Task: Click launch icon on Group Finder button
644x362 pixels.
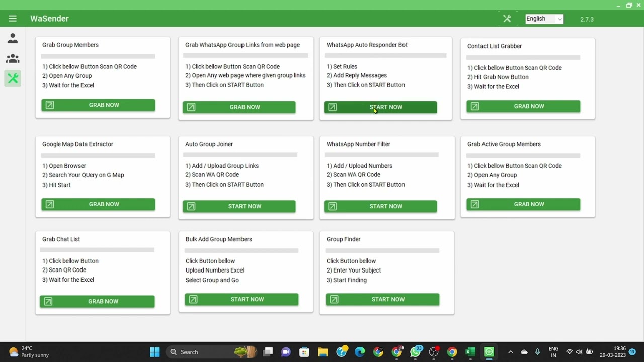Action: point(334,299)
